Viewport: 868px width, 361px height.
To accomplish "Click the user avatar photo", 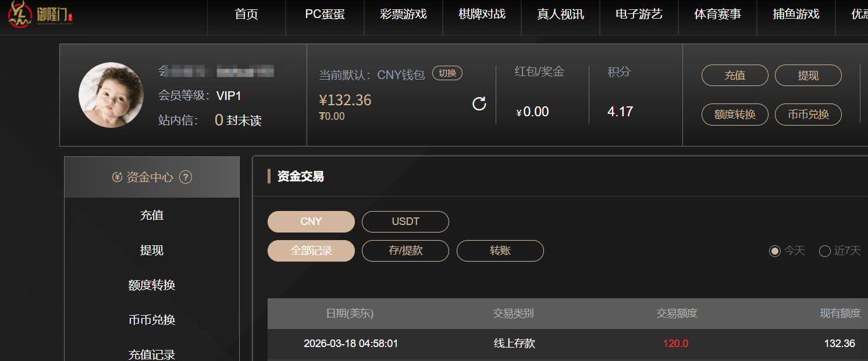I will [x=111, y=95].
